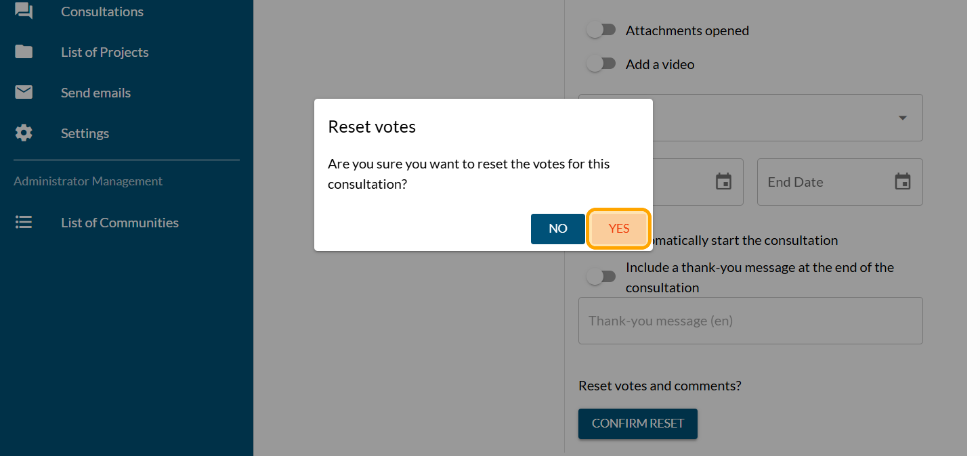
Task: Expand the dropdown arrow above date fields
Action: (902, 118)
